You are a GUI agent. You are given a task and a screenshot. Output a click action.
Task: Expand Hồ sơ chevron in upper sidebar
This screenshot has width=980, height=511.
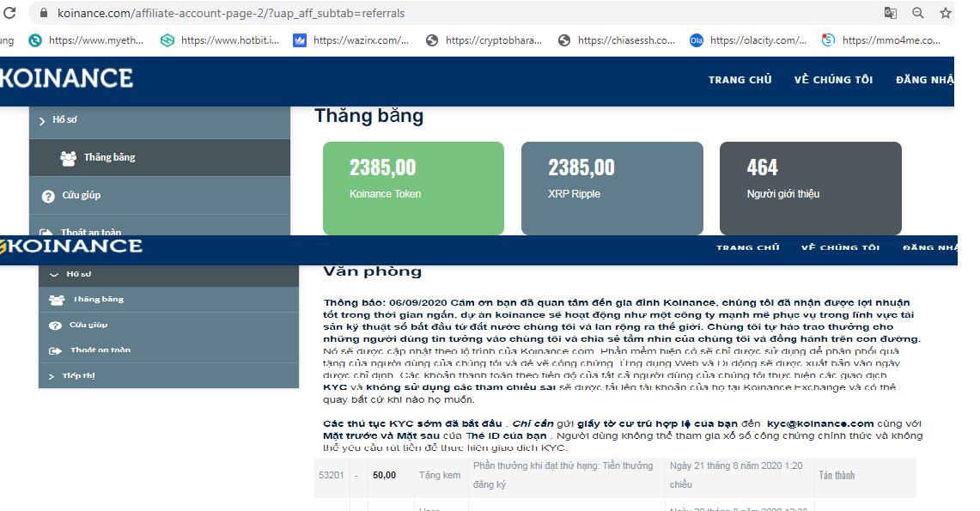[x=42, y=120]
